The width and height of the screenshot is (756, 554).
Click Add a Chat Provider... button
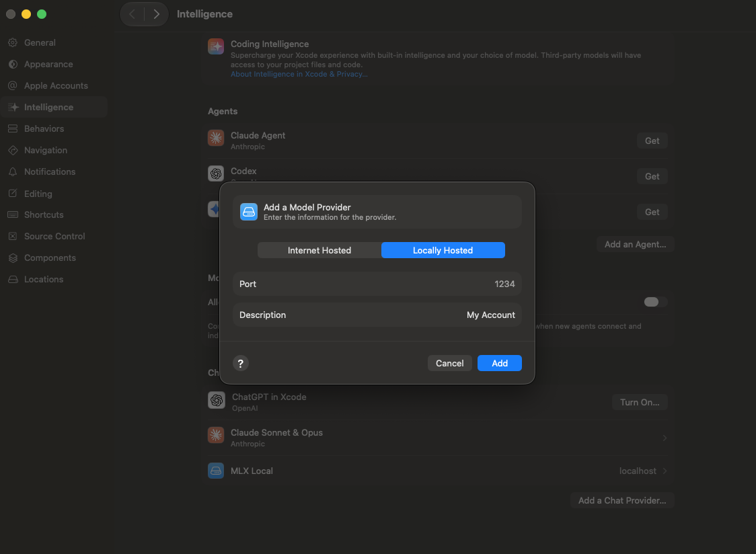coord(622,500)
